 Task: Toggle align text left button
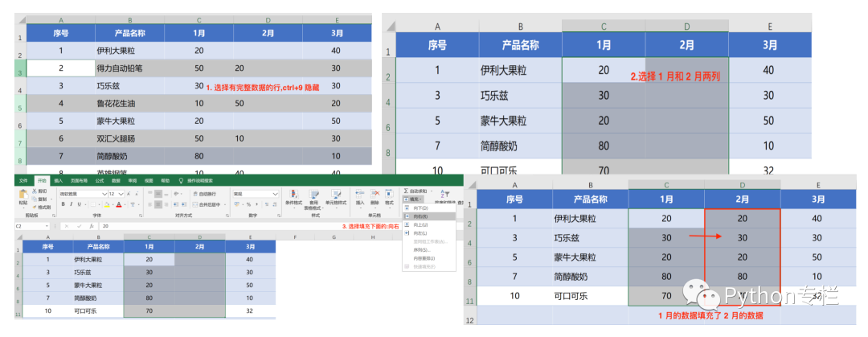click(150, 204)
